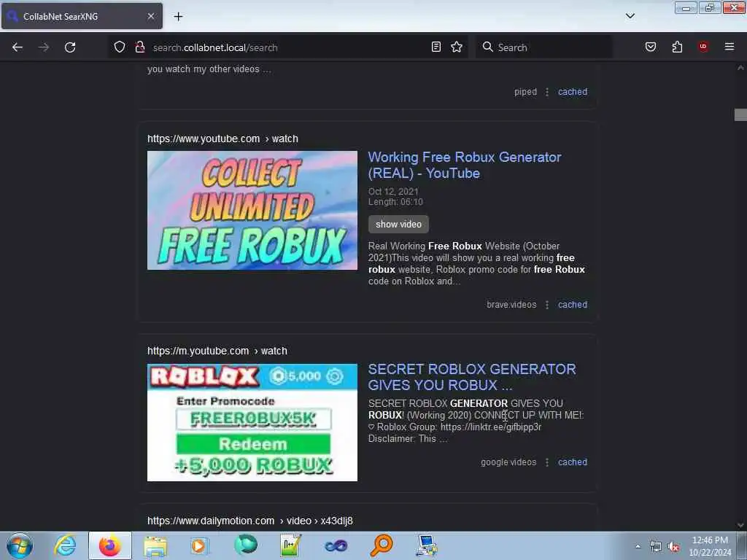Open SECRET ROBLOX GENERATOR result title
747x560 pixels.
click(x=472, y=377)
